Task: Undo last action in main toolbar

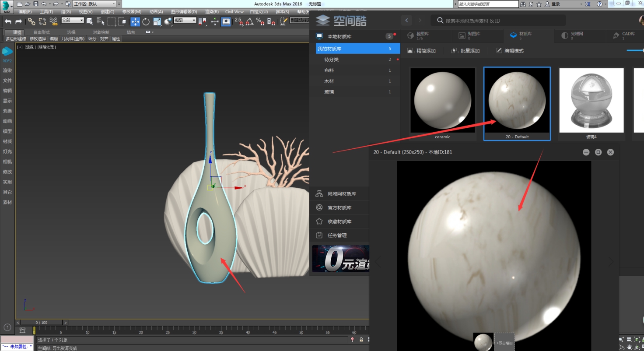Action: (x=8, y=21)
